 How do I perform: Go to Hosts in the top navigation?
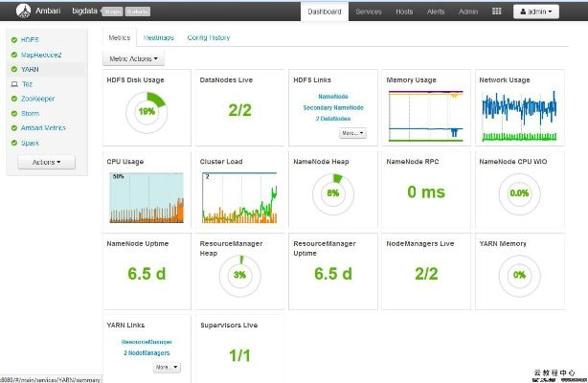tap(404, 11)
